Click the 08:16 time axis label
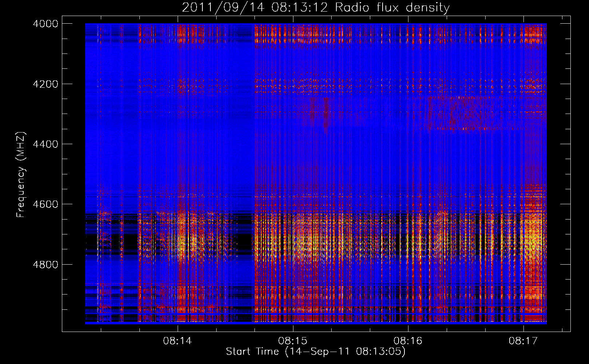589x364 pixels. [x=408, y=341]
